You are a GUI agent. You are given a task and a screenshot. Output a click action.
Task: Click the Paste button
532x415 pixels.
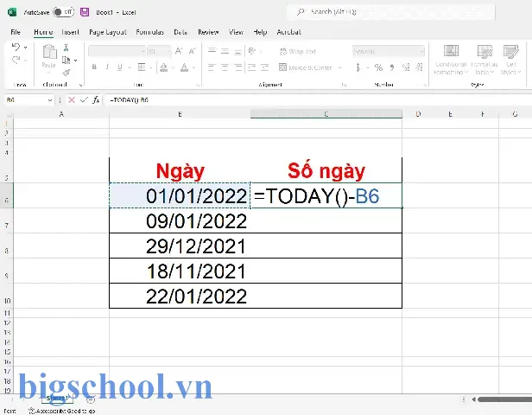coord(49,57)
